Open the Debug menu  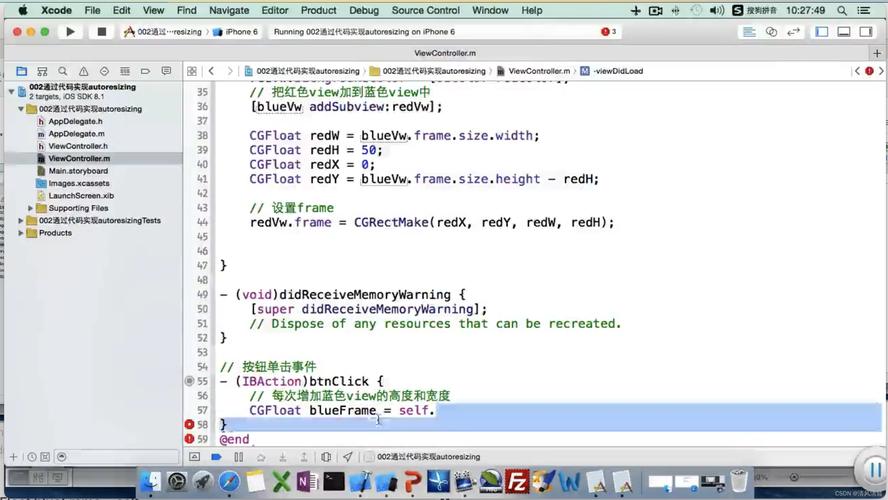click(364, 10)
